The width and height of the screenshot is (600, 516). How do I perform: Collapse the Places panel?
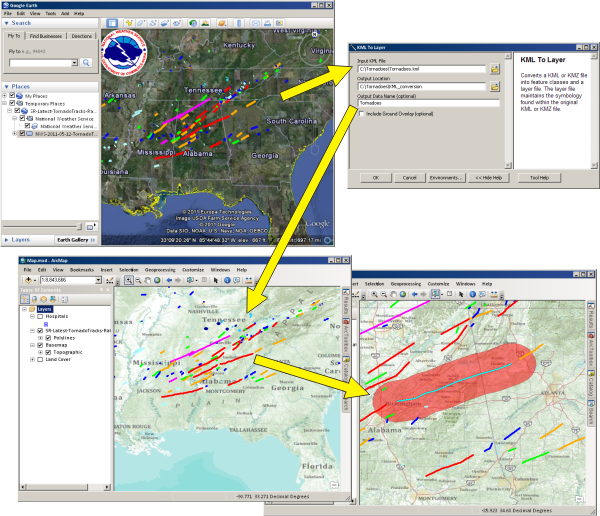[x=6, y=85]
